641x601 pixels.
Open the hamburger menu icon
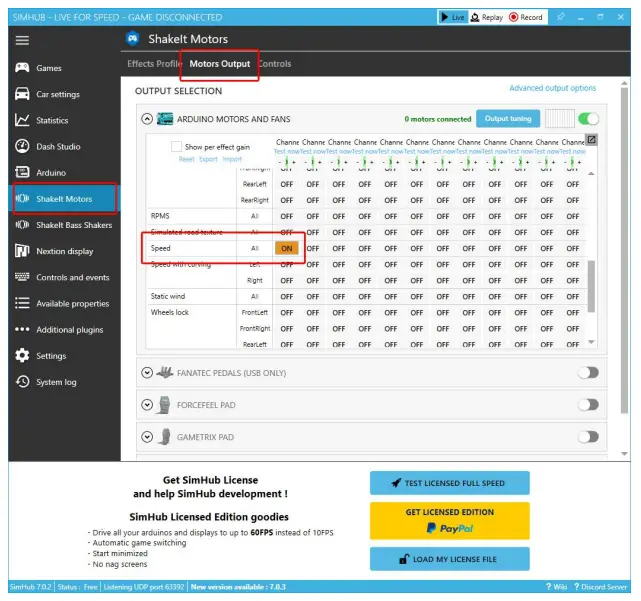[22, 40]
